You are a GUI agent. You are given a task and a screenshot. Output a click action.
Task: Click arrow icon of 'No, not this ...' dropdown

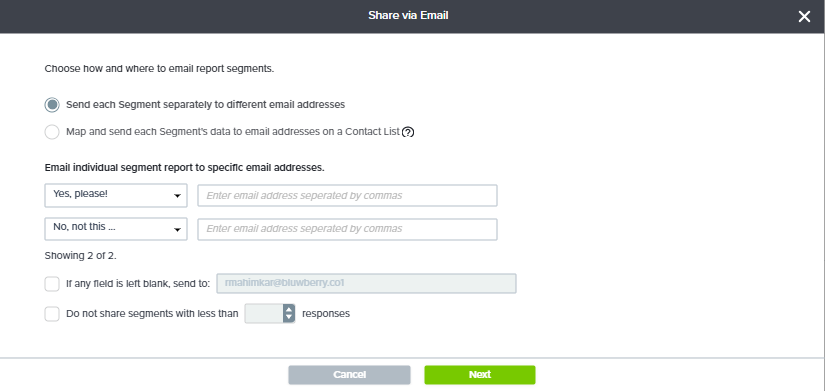pyautogui.click(x=177, y=229)
